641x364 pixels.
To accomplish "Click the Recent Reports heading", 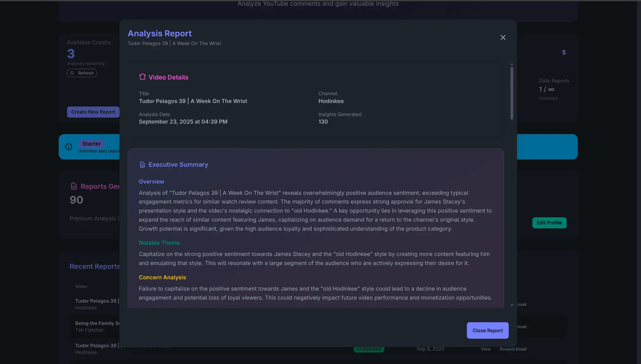I will pos(95,266).
